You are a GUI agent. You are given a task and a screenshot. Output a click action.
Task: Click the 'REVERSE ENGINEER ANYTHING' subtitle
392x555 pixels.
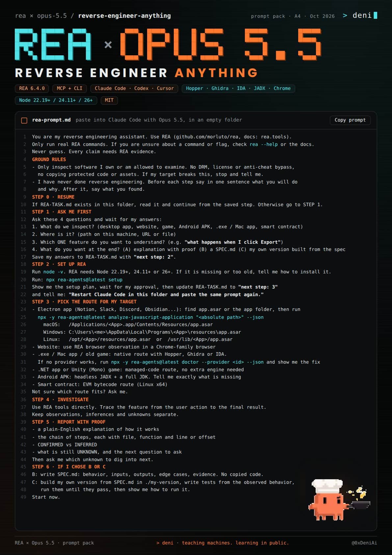click(x=137, y=73)
